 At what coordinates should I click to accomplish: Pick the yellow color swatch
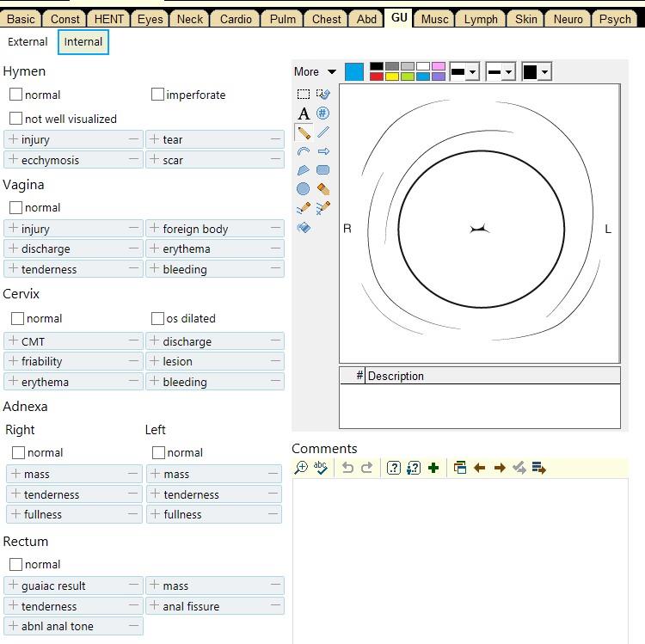pyautogui.click(x=392, y=77)
